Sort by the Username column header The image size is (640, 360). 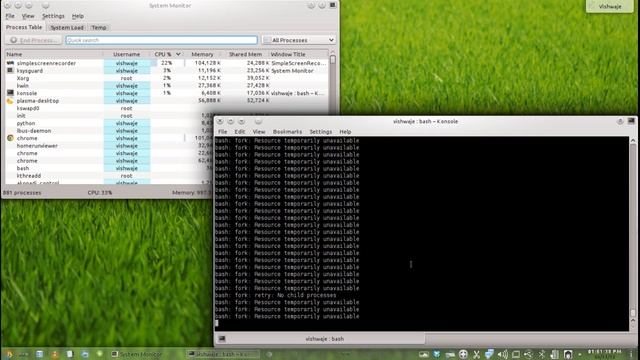click(x=127, y=54)
